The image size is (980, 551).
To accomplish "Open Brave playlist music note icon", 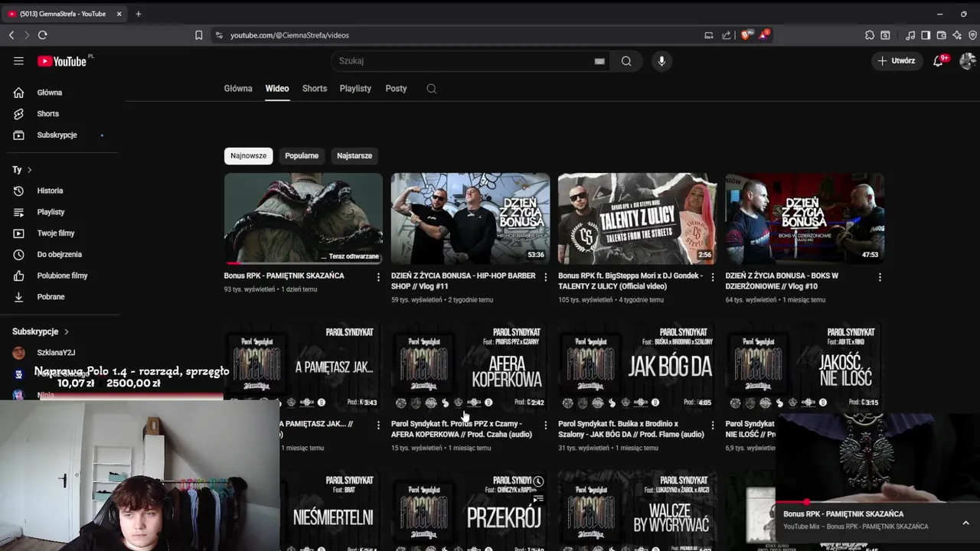I will [910, 35].
